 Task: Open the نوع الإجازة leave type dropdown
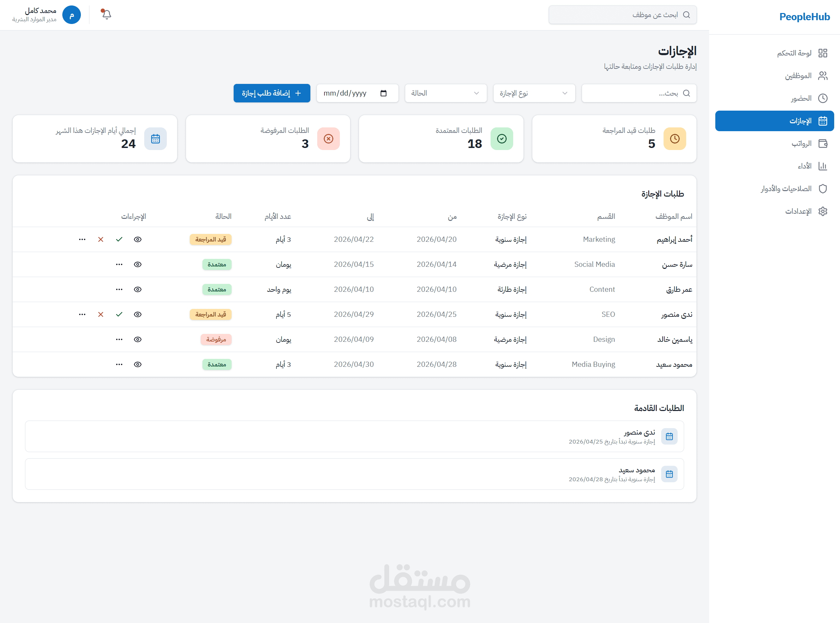click(534, 93)
